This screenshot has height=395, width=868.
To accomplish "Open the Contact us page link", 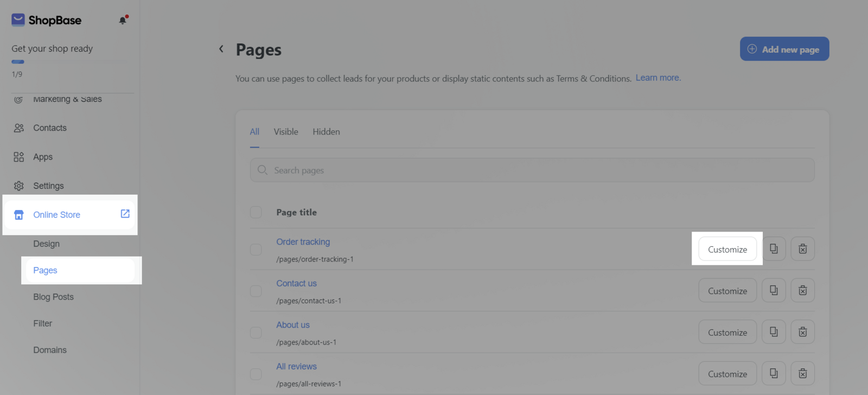I will click(296, 283).
